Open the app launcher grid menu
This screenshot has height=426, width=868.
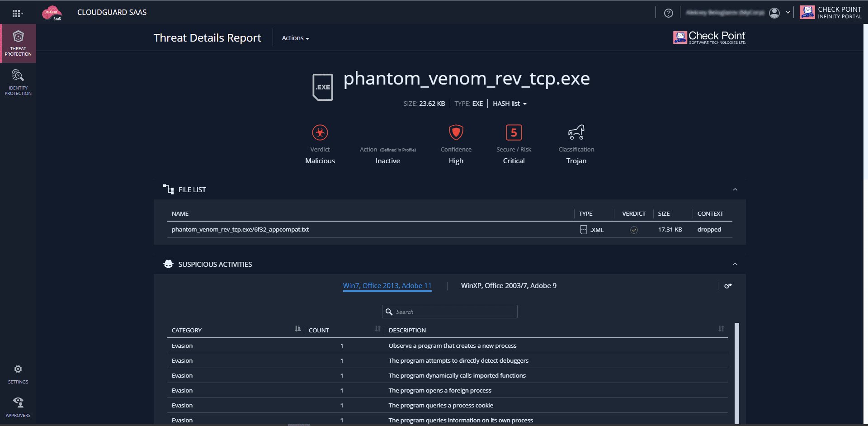pos(17,14)
